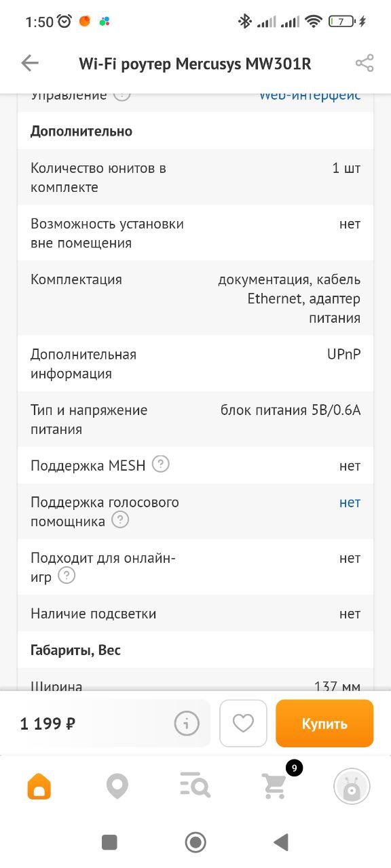Follow the blue нет voice assistant link
This screenshot has width=391, height=868.
point(350,502)
